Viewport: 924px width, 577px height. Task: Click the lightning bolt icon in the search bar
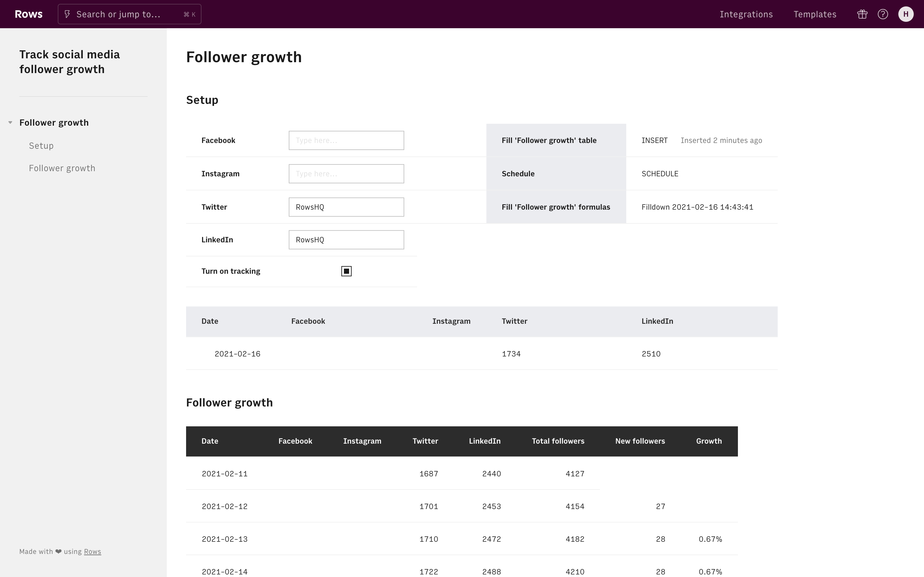pos(67,14)
